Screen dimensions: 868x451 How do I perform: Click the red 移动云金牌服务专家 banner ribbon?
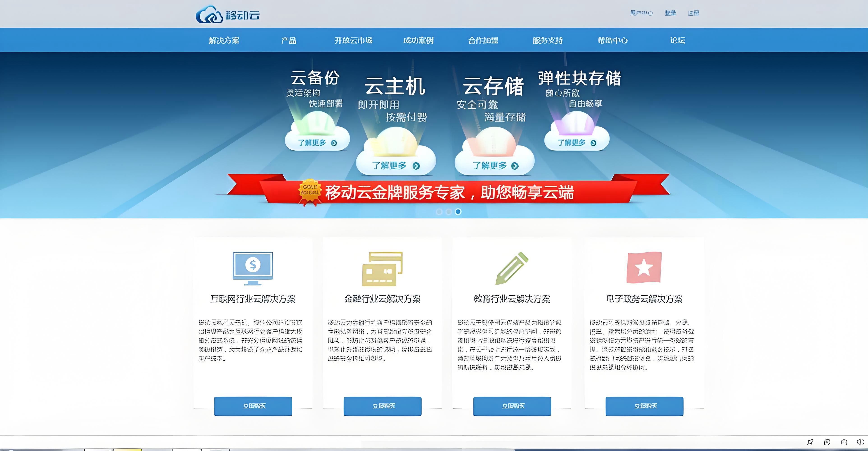(x=448, y=192)
